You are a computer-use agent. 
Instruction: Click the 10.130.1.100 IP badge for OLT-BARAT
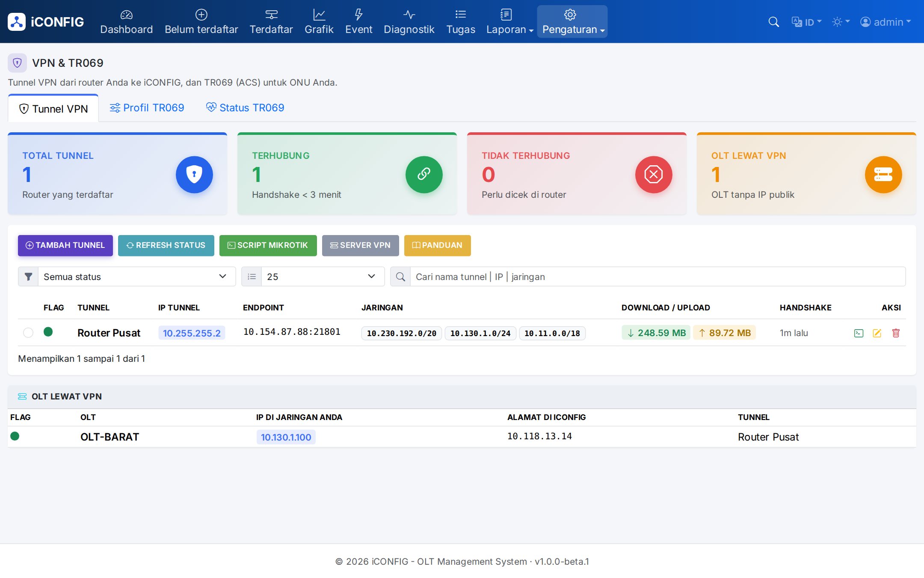(286, 437)
